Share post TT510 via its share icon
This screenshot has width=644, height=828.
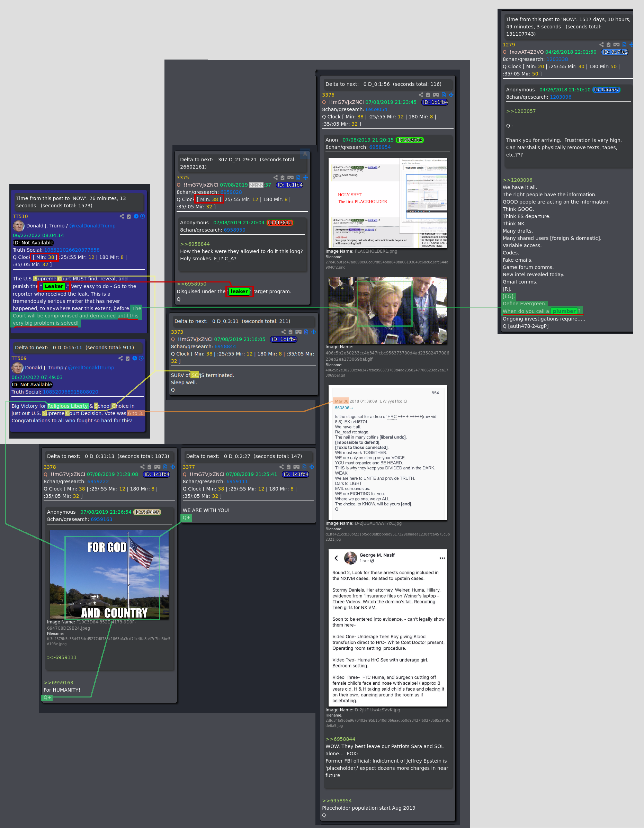click(x=122, y=216)
